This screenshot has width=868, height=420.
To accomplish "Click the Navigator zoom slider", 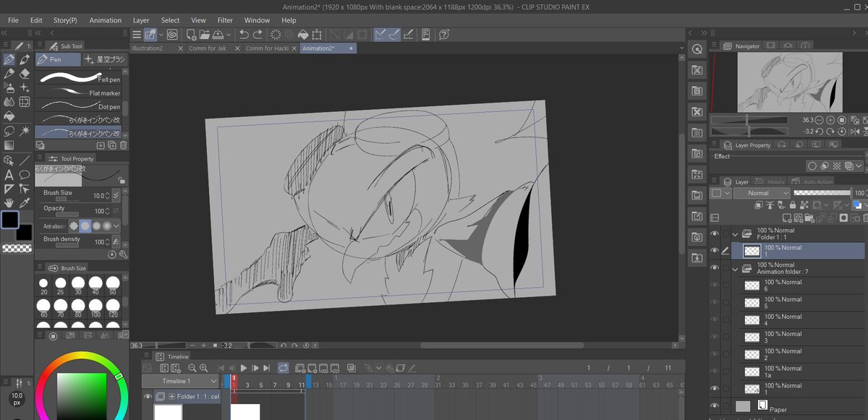I will pyautogui.click(x=749, y=120).
